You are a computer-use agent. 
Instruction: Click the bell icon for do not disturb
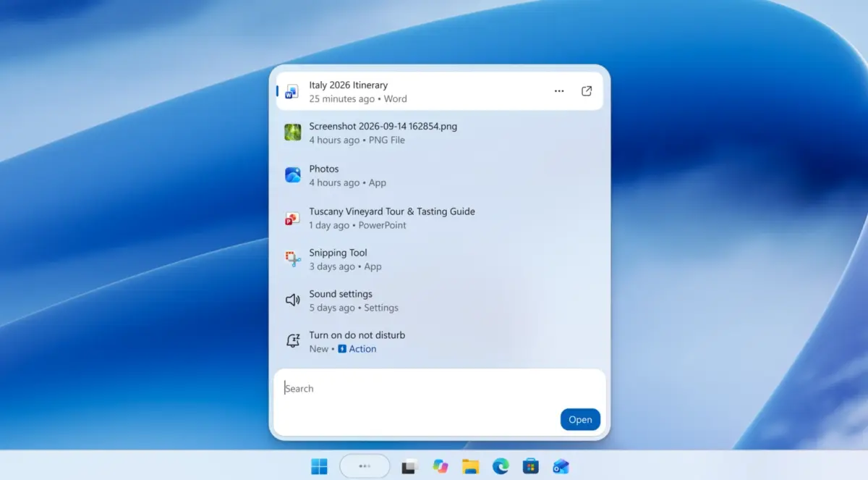pyautogui.click(x=292, y=341)
